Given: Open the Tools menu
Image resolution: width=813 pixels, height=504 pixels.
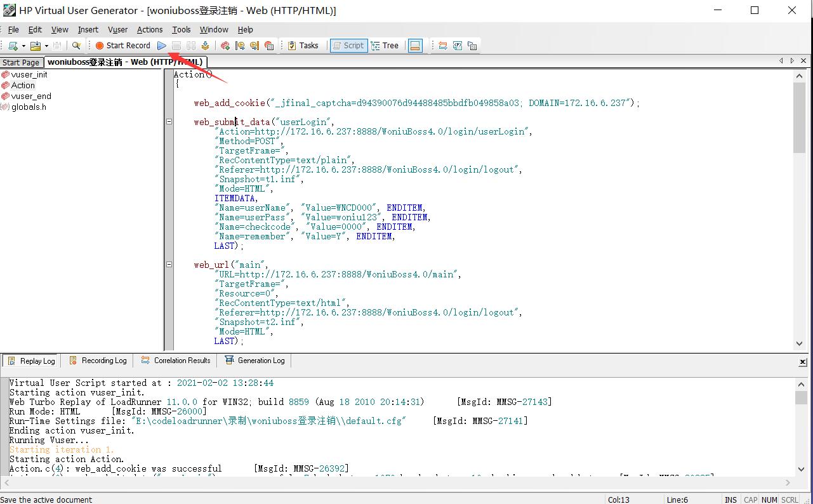Looking at the screenshot, I should tap(182, 29).
